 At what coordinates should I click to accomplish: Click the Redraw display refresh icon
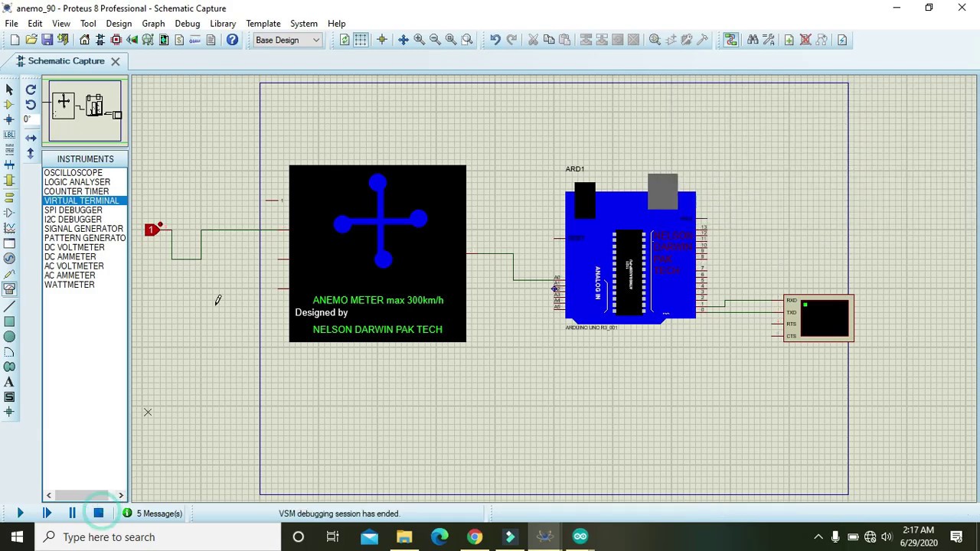(345, 40)
